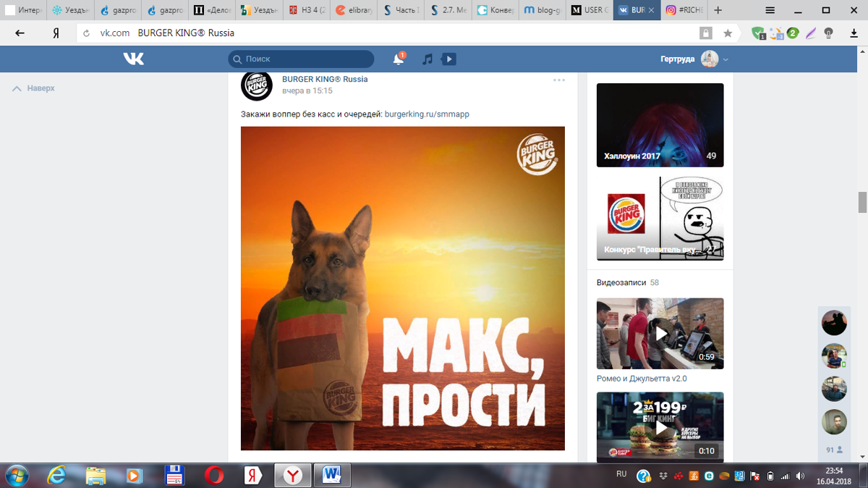The width and height of the screenshot is (868, 488).
Task: Open the floppy disk app in taskbar
Action: click(174, 476)
